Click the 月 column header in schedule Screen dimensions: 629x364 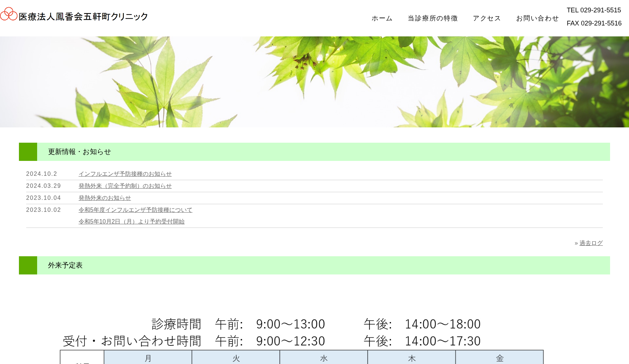(148, 358)
